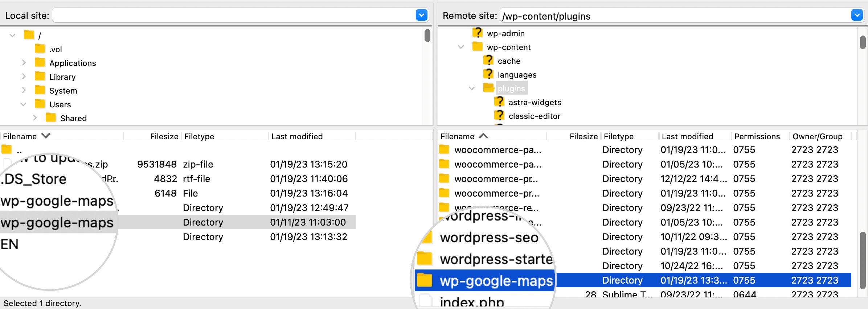Screen dimensions: 868x309
Task: Collapse the wp-content remote folder
Action: (461, 47)
